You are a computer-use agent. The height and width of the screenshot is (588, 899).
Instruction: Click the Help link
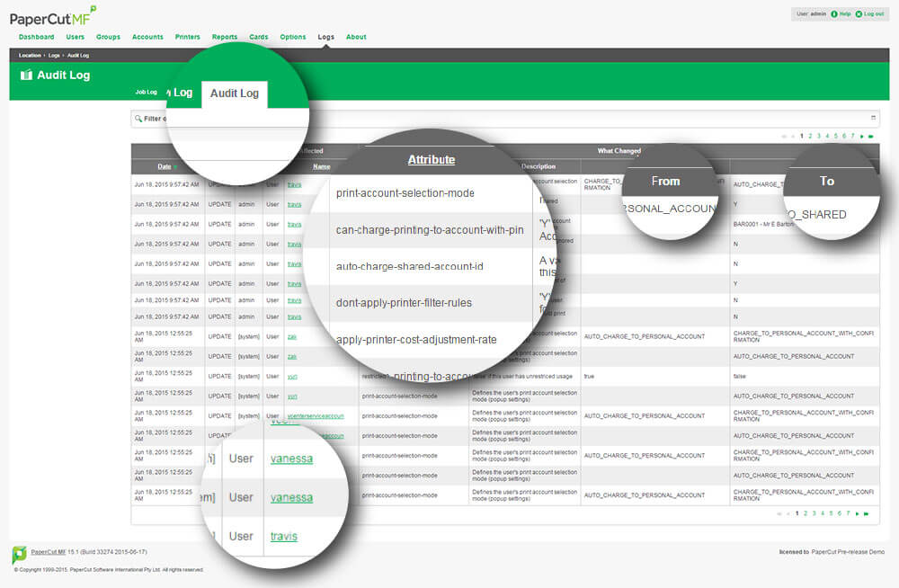844,13
